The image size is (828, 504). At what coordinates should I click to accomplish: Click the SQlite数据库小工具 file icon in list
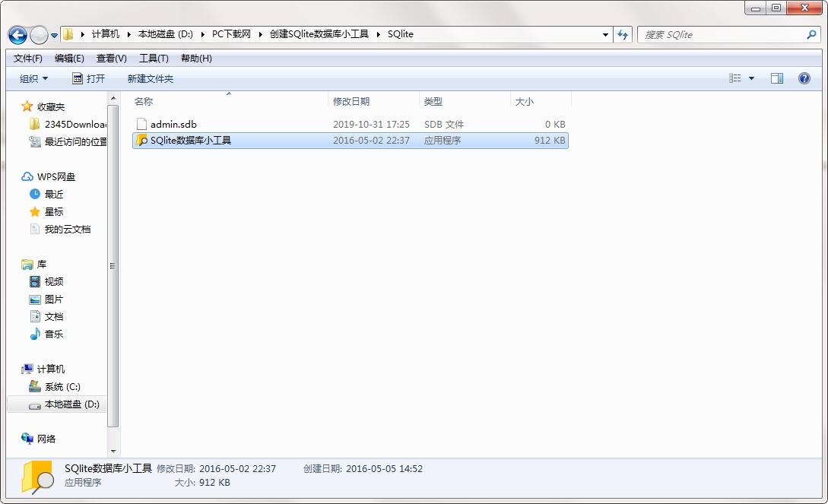coord(141,141)
